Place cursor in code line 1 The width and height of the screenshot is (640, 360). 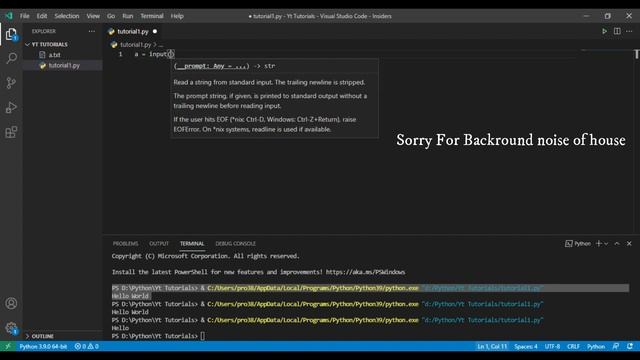154,54
